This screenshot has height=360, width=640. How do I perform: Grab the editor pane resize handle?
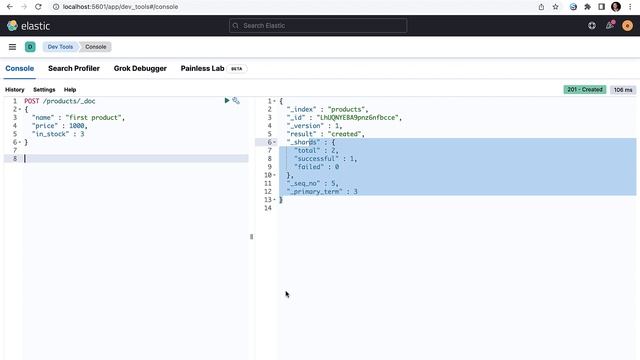(x=251, y=237)
